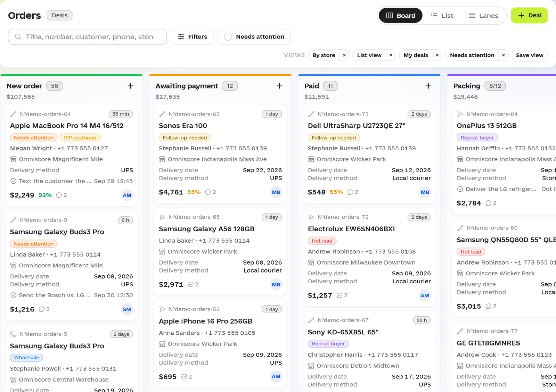Click the MB avatar on Sonos Era 100 card
Viewport: 556px width, 392px height.
(276, 192)
